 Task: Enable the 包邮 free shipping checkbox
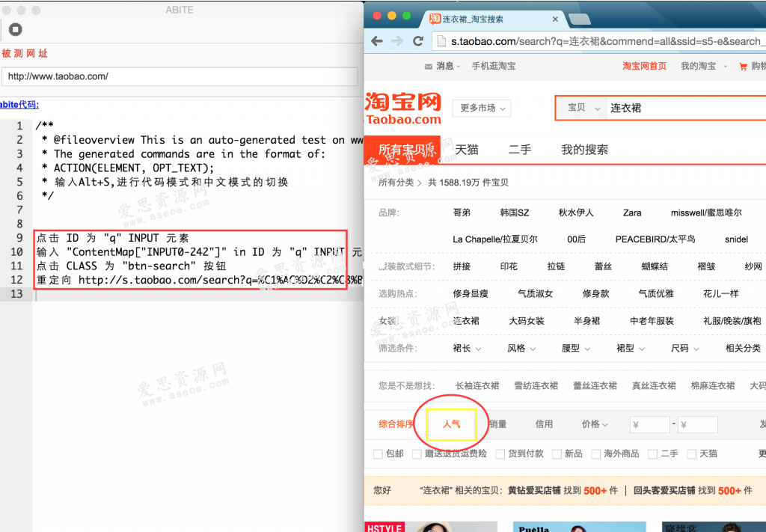click(379, 453)
